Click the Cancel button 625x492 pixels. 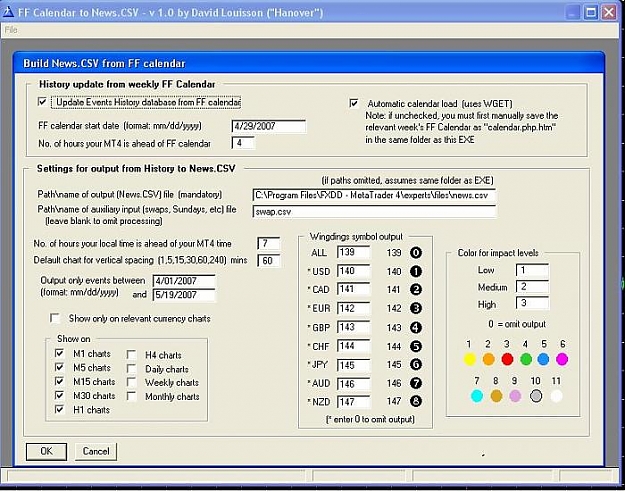pyautogui.click(x=96, y=451)
